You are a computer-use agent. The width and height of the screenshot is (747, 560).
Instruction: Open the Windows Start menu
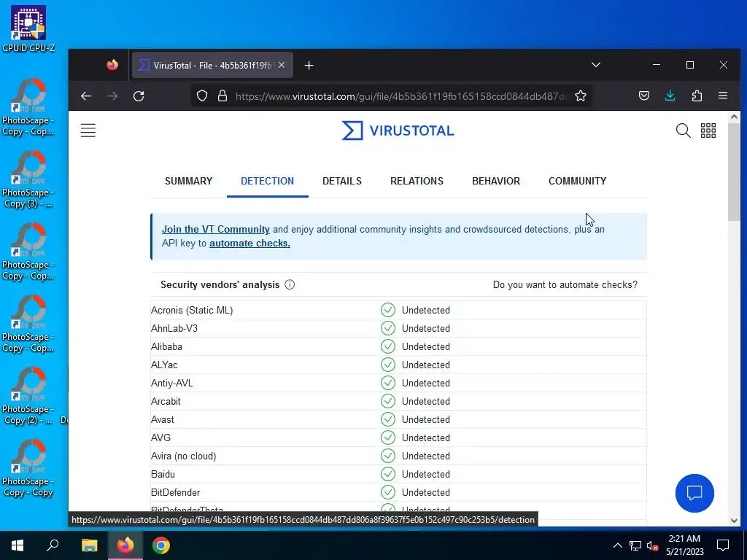(x=18, y=545)
